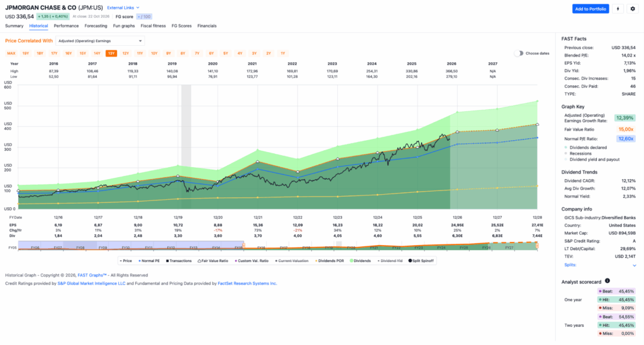The image size is (644, 345).
Task: Open FactSet Research Systems Inc. link
Action: [247, 283]
